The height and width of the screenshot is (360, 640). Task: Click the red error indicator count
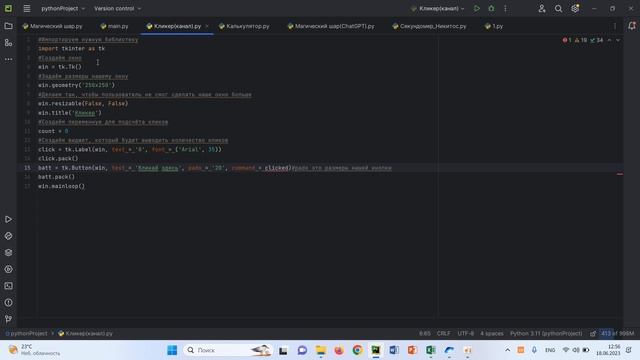point(567,40)
